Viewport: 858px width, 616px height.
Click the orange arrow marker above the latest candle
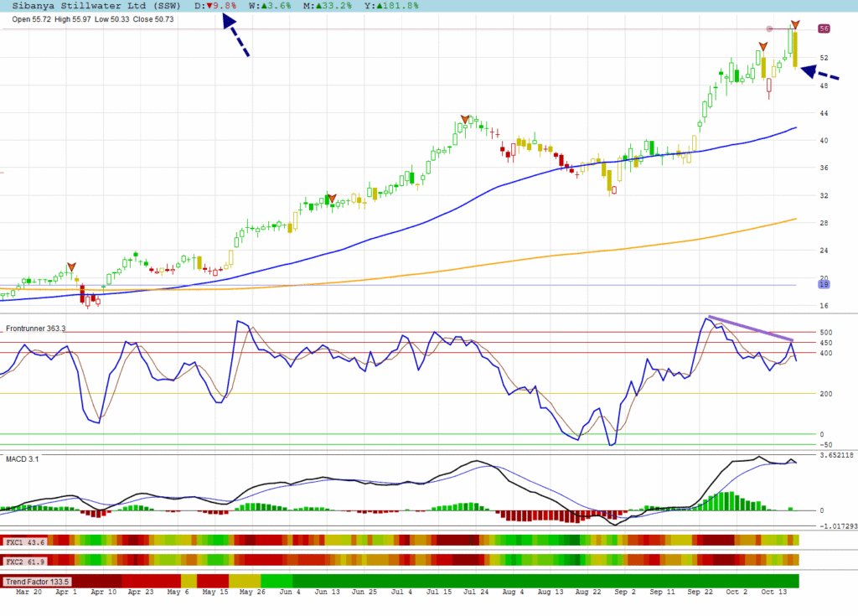point(795,25)
